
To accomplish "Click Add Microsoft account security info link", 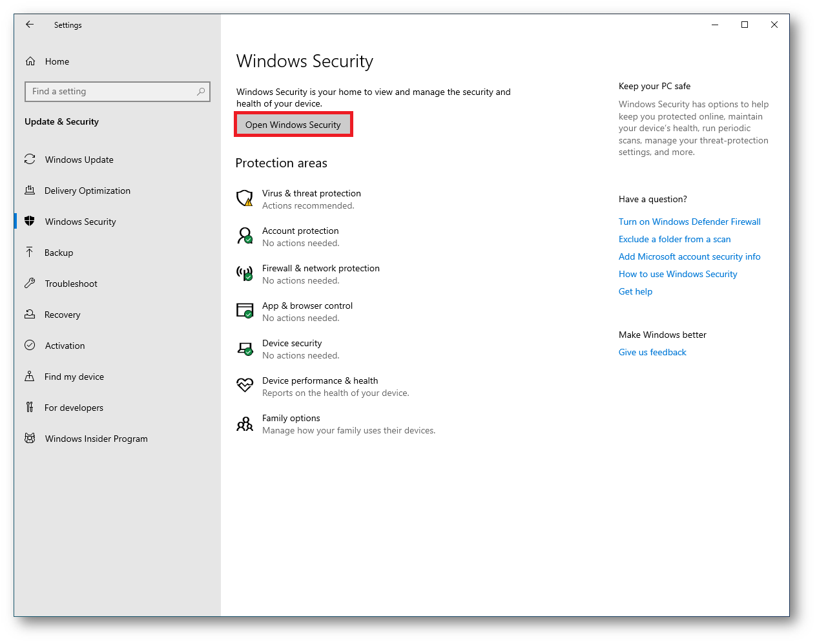I will (x=689, y=256).
